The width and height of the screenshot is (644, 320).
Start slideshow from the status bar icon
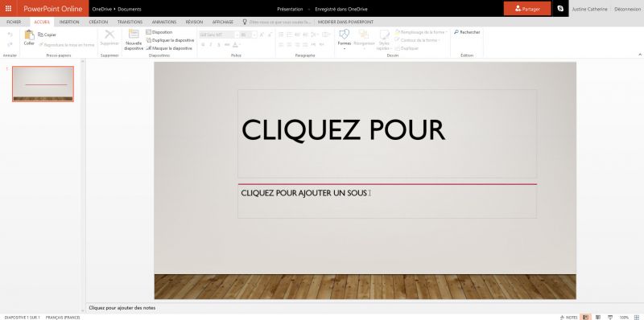tap(610, 317)
